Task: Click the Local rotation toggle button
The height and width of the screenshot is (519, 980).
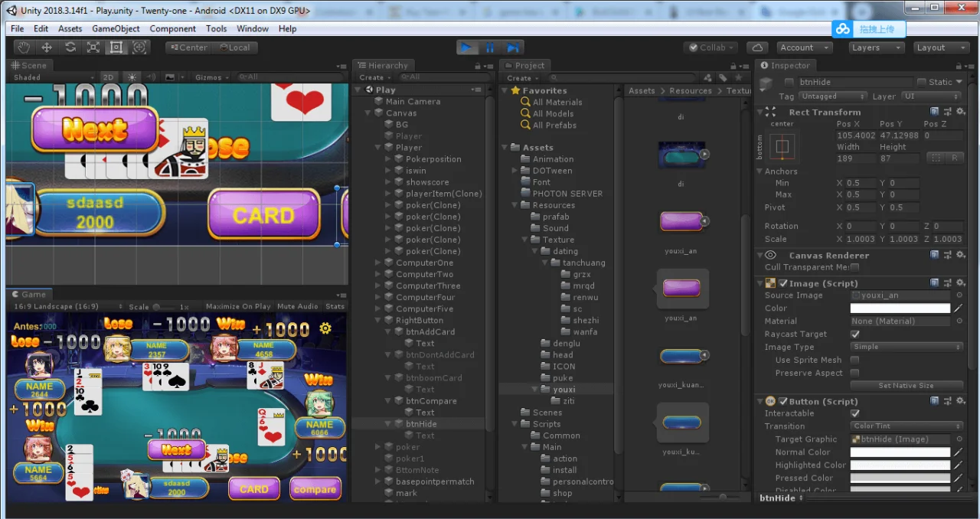Action: (234, 47)
